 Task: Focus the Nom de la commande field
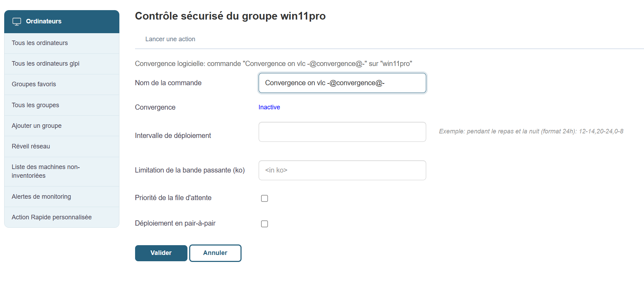click(342, 83)
